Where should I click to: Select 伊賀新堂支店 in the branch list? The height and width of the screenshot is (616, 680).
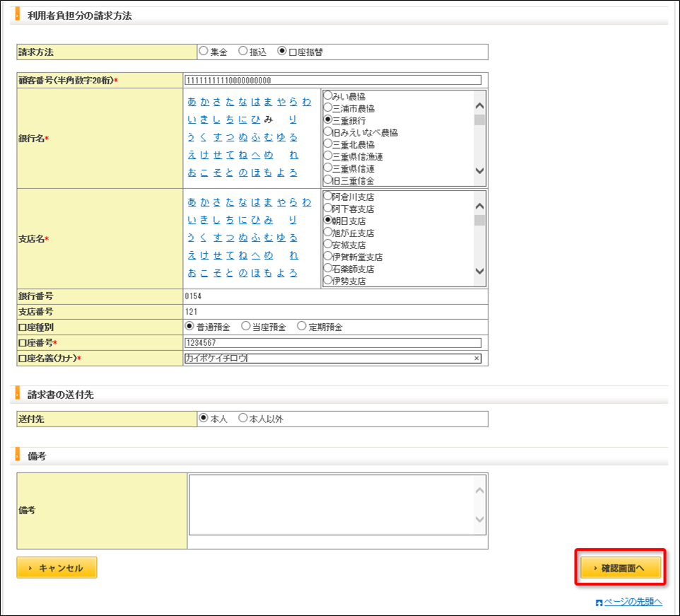tap(328, 257)
